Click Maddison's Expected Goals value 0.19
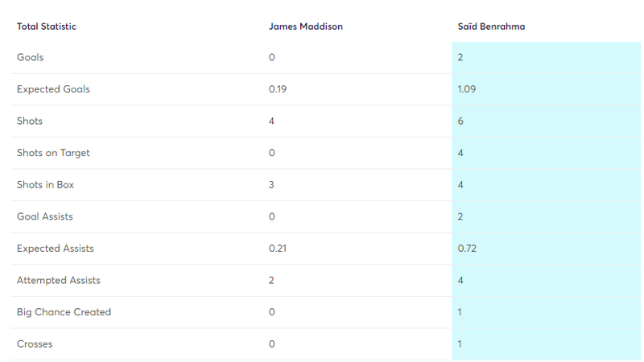 click(x=278, y=89)
